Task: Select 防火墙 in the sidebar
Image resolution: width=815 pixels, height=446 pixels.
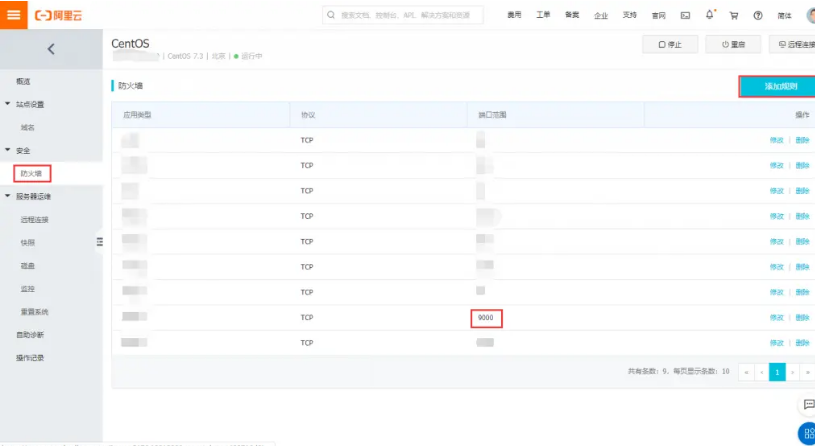Action: click(x=32, y=173)
